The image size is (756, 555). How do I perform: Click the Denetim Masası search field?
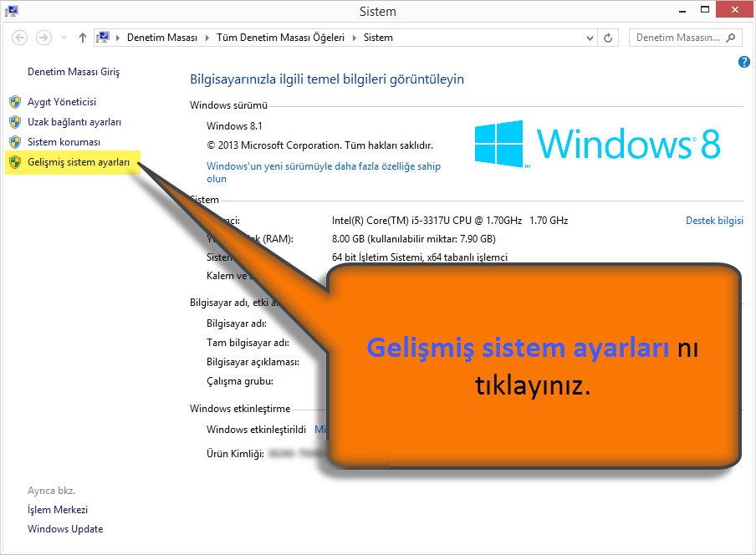pyautogui.click(x=685, y=38)
